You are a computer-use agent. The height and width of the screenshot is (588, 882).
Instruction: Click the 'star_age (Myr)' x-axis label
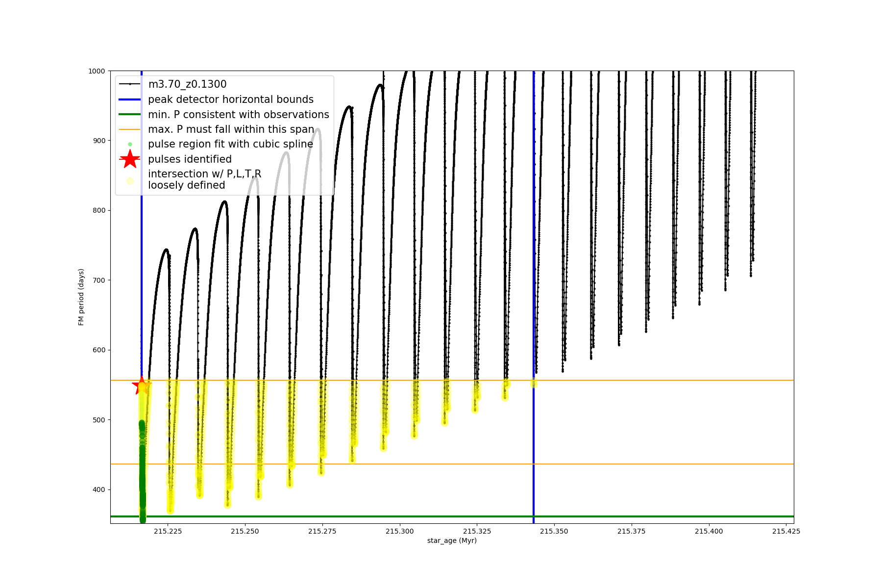click(x=452, y=540)
